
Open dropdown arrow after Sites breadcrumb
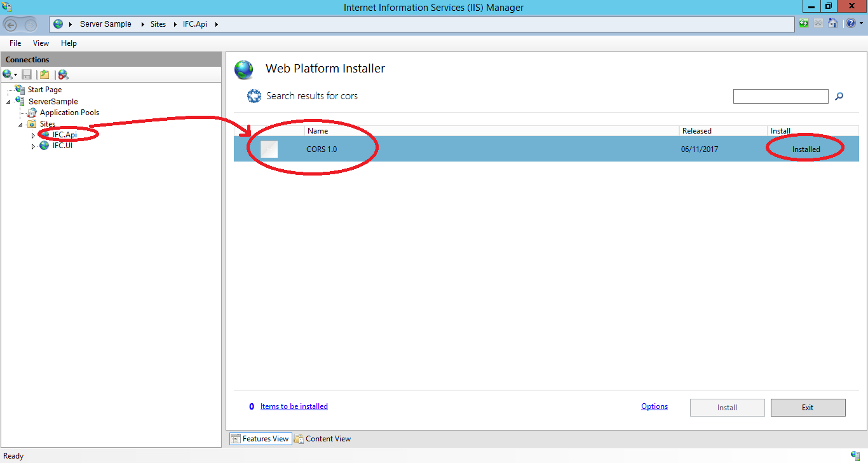(175, 24)
